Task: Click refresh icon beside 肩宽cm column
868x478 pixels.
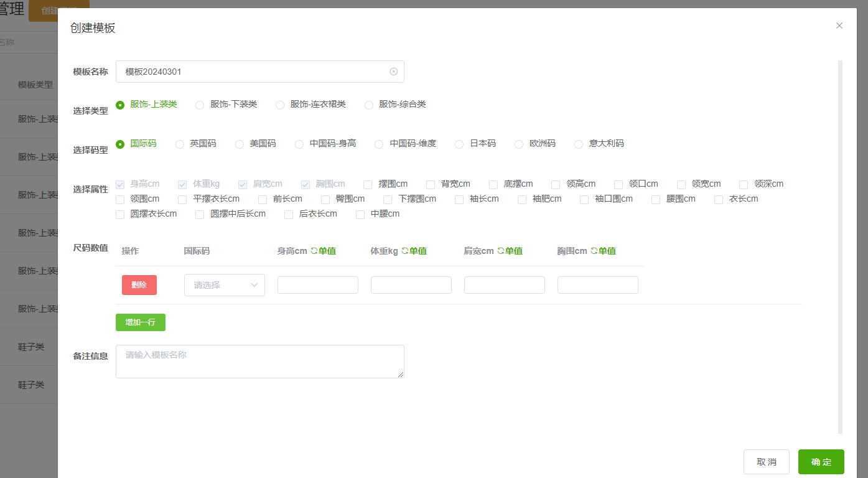Action: point(500,251)
